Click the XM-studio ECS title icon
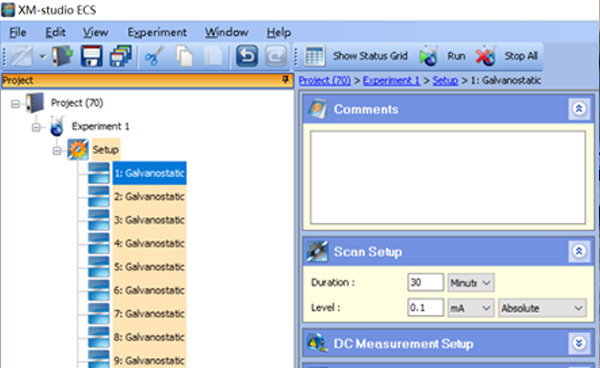600x368 pixels. click(8, 10)
